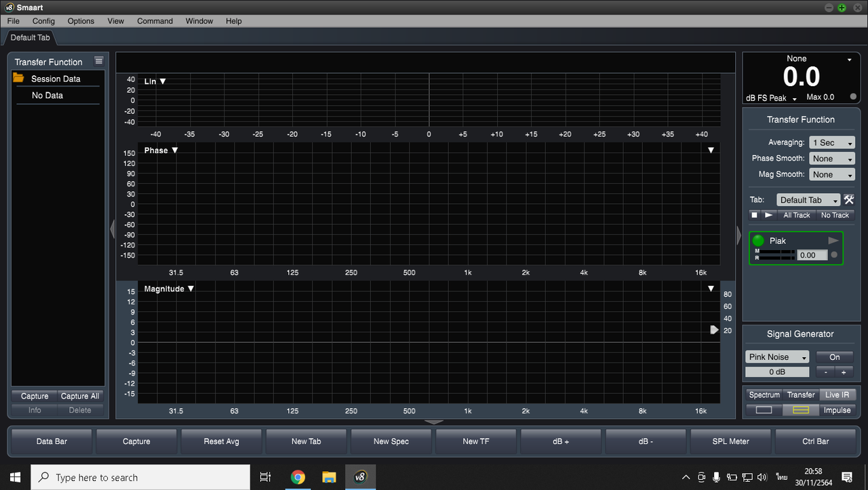Viewport: 868px width, 490px height.
Task: Click the single-pane layout icon near Impulse
Action: [764, 410]
